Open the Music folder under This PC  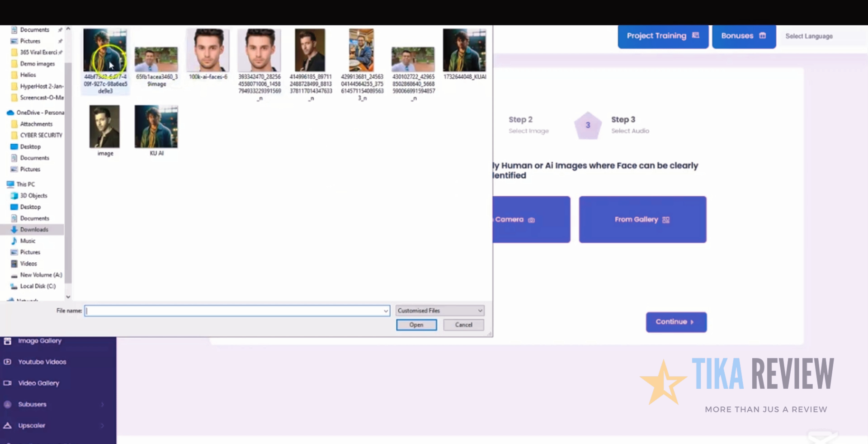tap(28, 241)
